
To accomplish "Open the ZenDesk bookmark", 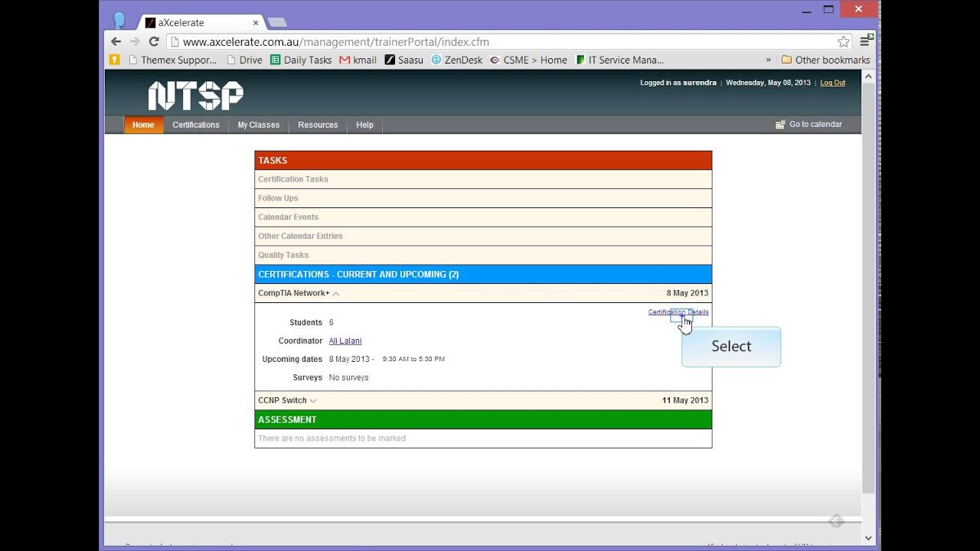I will pyautogui.click(x=457, y=60).
